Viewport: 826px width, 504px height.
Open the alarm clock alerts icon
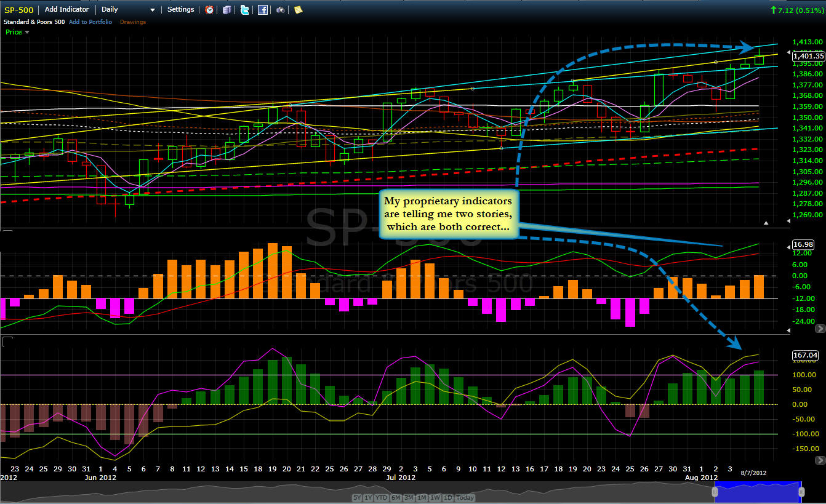click(x=209, y=10)
